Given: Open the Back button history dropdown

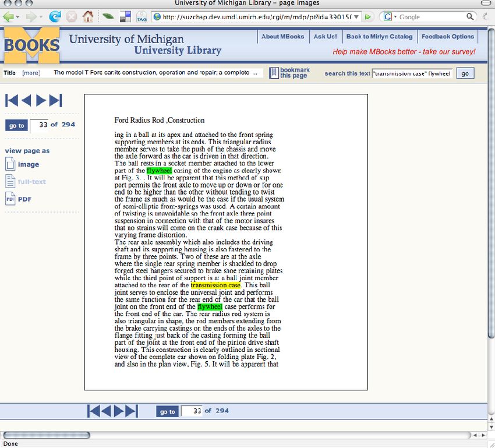Looking at the screenshot, I should [17, 17].
